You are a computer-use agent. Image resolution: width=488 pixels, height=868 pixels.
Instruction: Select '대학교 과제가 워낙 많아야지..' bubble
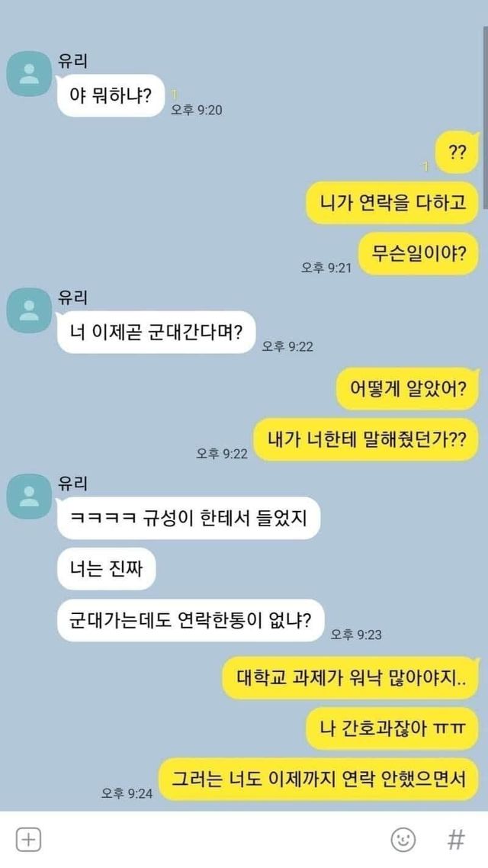tap(350, 677)
